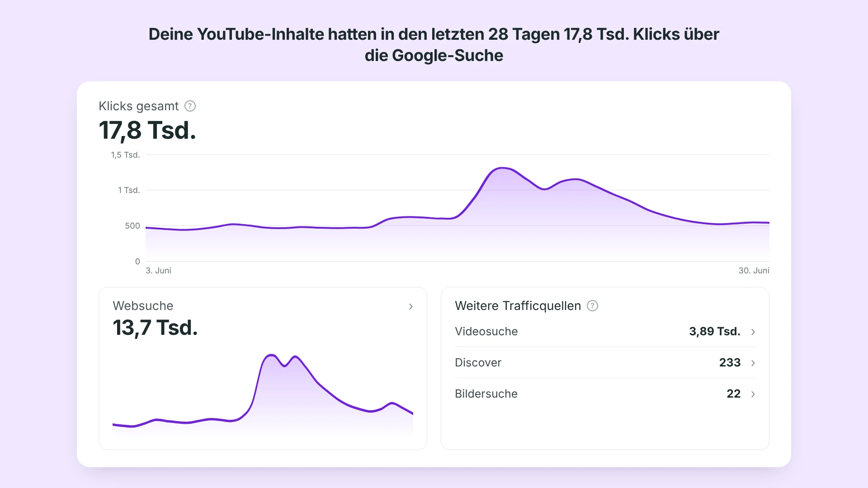Viewport: 868px width, 488px height.
Task: Click the 17,8 Tsd. total clicks value
Action: coord(147,130)
